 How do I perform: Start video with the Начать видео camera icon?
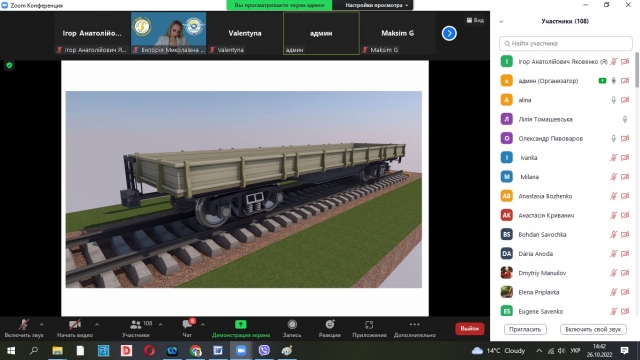[x=74, y=324]
